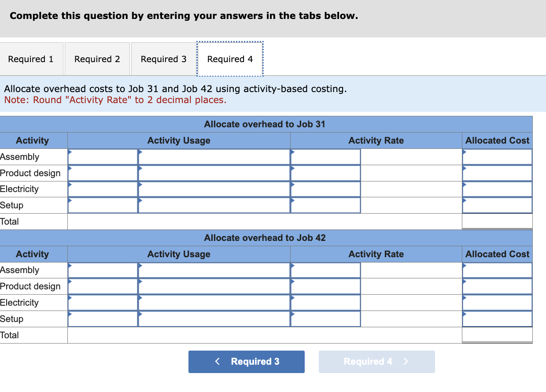Click the Required 4 forward navigation button
This screenshot has width=546, height=392.
pos(376,362)
